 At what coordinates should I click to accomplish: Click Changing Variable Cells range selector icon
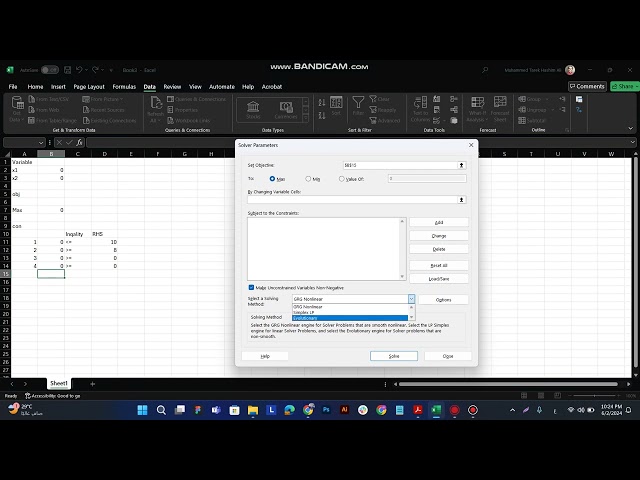(x=461, y=200)
